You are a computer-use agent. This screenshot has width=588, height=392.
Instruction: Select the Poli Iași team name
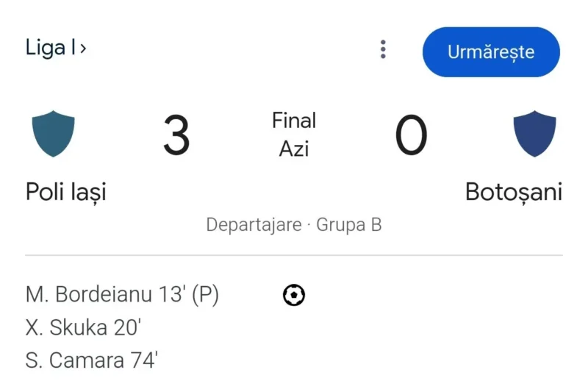point(66,192)
